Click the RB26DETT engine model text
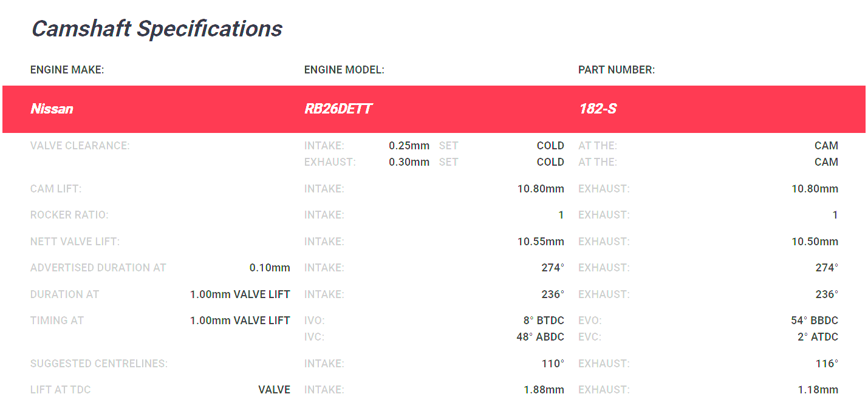Screen dimensions: 868x411 338,109
